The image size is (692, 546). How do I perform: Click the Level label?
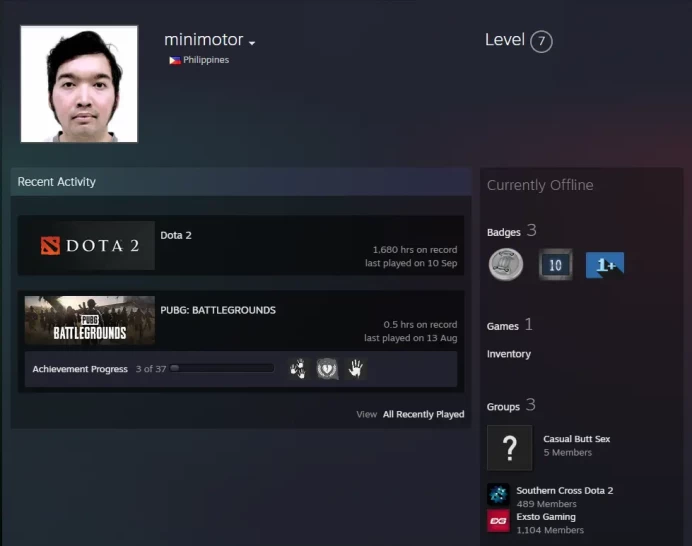(505, 39)
